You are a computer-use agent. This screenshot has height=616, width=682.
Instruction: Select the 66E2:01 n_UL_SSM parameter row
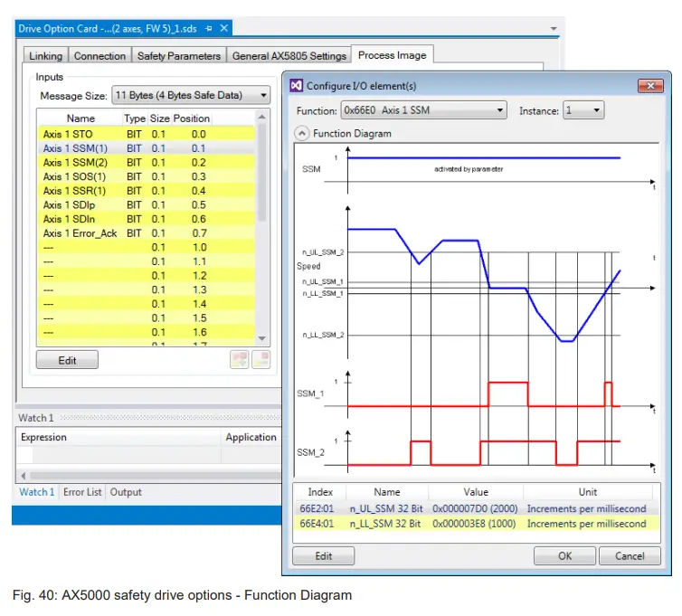coord(477,508)
